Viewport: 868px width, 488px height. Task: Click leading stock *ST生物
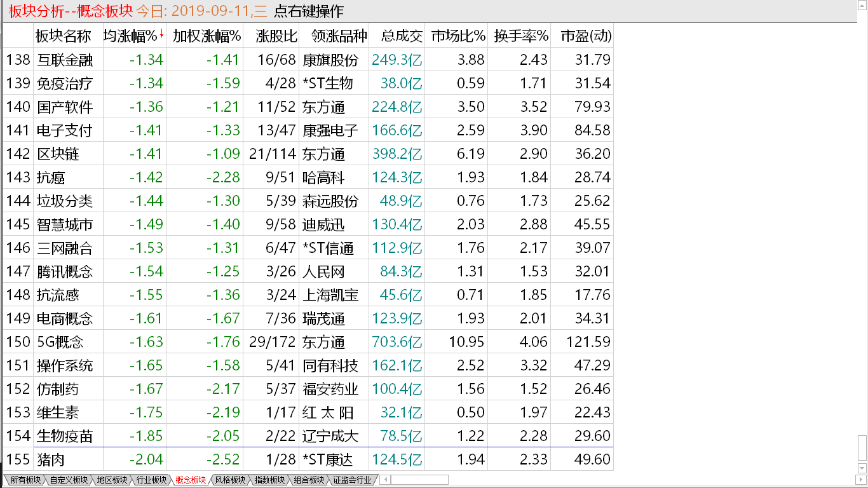pyautogui.click(x=328, y=83)
